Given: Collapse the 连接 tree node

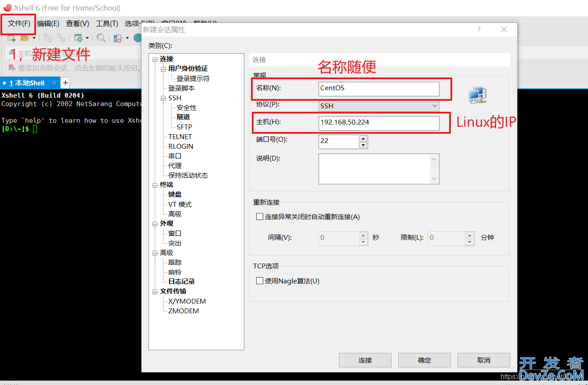Looking at the screenshot, I should pos(155,59).
